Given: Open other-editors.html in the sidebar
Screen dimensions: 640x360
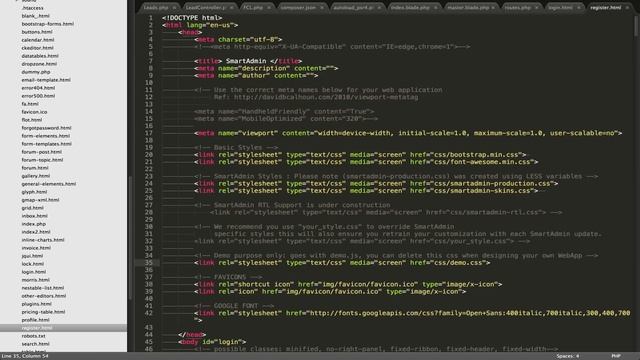Looking at the screenshot, I should (44, 296).
